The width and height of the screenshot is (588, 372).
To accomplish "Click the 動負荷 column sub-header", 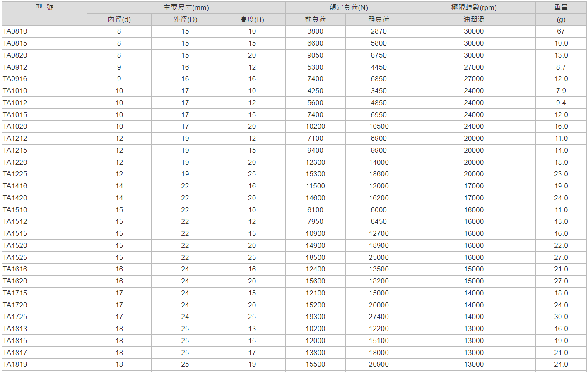I will 315,19.
